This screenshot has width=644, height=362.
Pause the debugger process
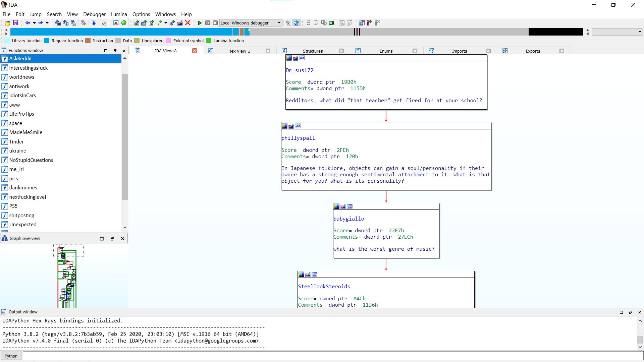click(x=208, y=23)
